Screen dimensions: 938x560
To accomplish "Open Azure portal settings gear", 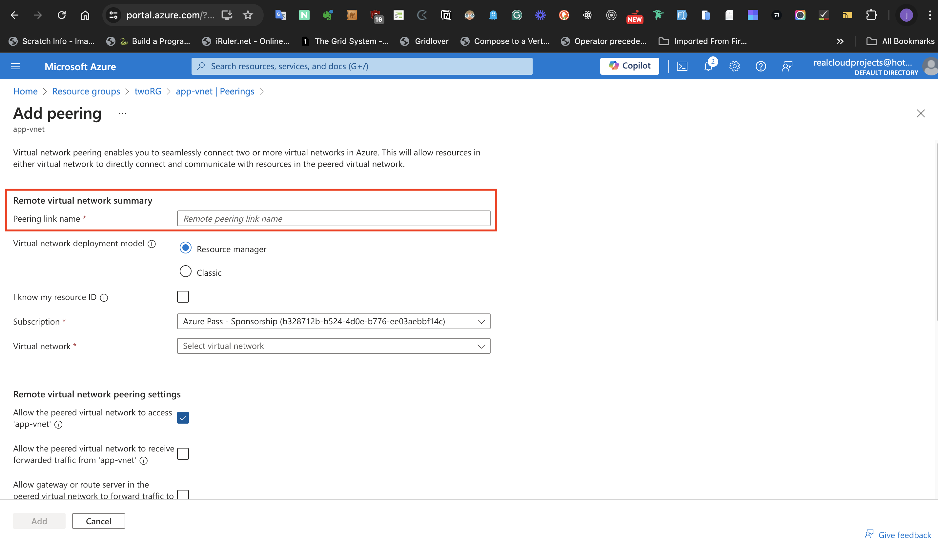I will (x=735, y=66).
